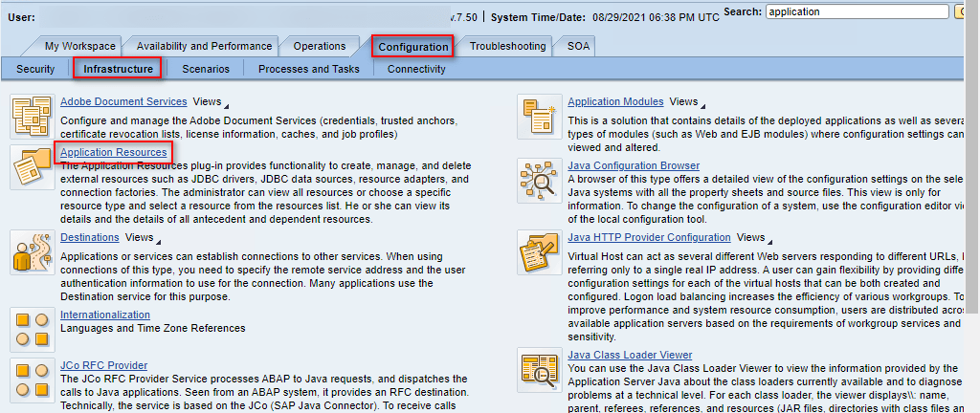This screenshot has width=980, height=413.
Task: Open Views dropdown for Java HTTP Provider Configuration
Action: coord(754,237)
